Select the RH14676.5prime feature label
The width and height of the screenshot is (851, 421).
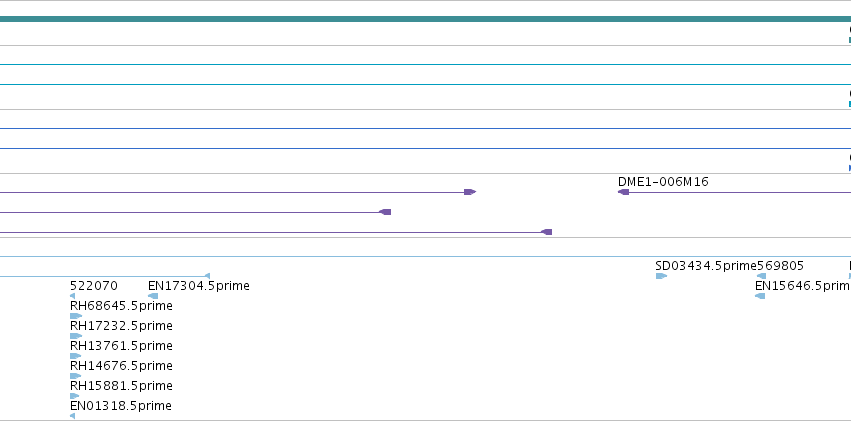[121, 366]
